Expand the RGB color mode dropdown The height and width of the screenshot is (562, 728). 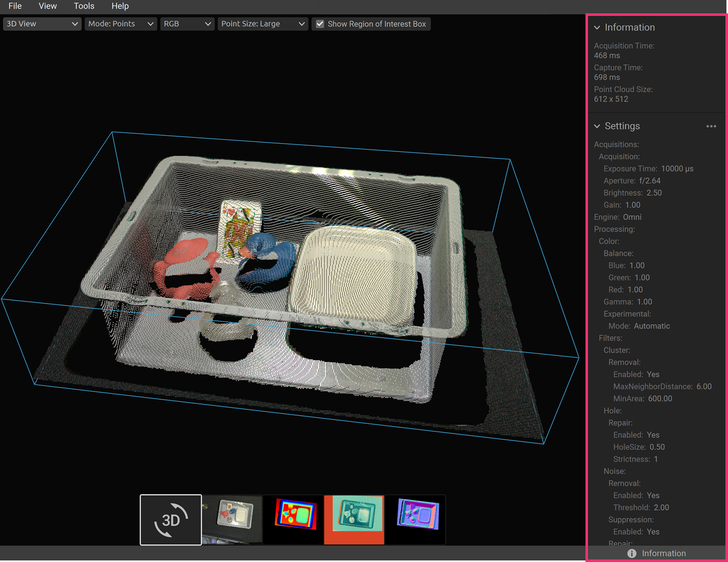(x=187, y=24)
